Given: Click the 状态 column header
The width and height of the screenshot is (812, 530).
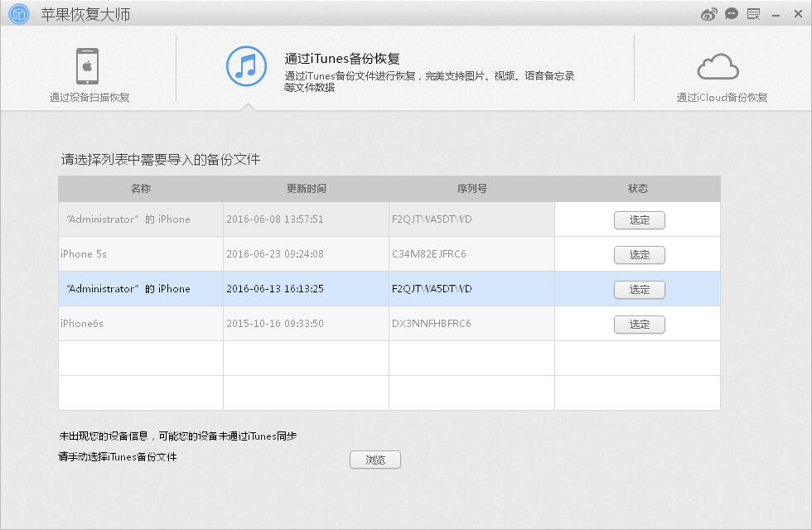Looking at the screenshot, I should (x=637, y=188).
